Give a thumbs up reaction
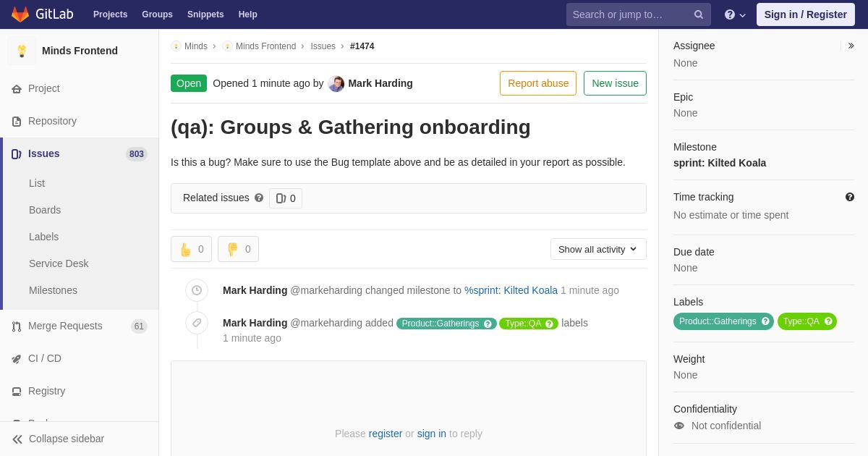Viewport: 868px width, 456px height. 191,249
